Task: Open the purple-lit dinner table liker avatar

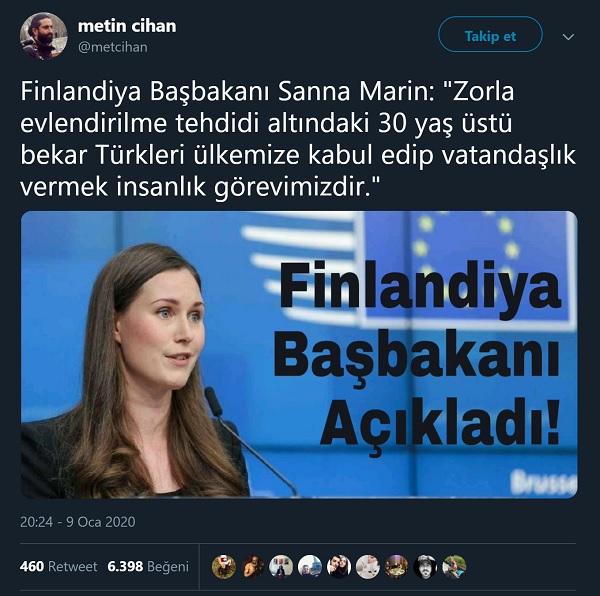Action: tap(396, 567)
